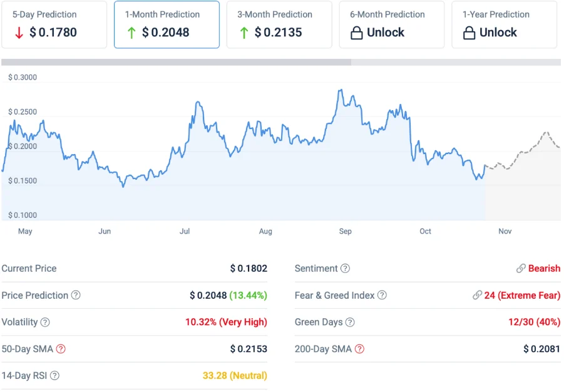The image size is (564, 392).
Task: Click the lock icon on 6-Month Prediction
Action: [357, 33]
